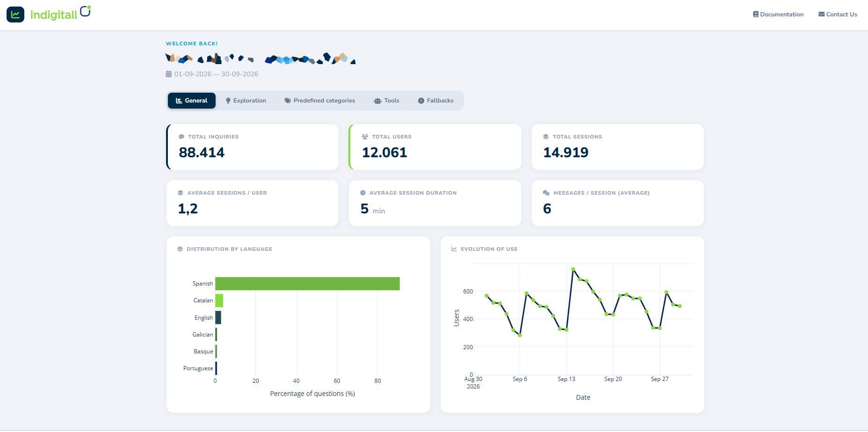Click the Basque axis label
This screenshot has height=432, width=868.
[x=203, y=351]
